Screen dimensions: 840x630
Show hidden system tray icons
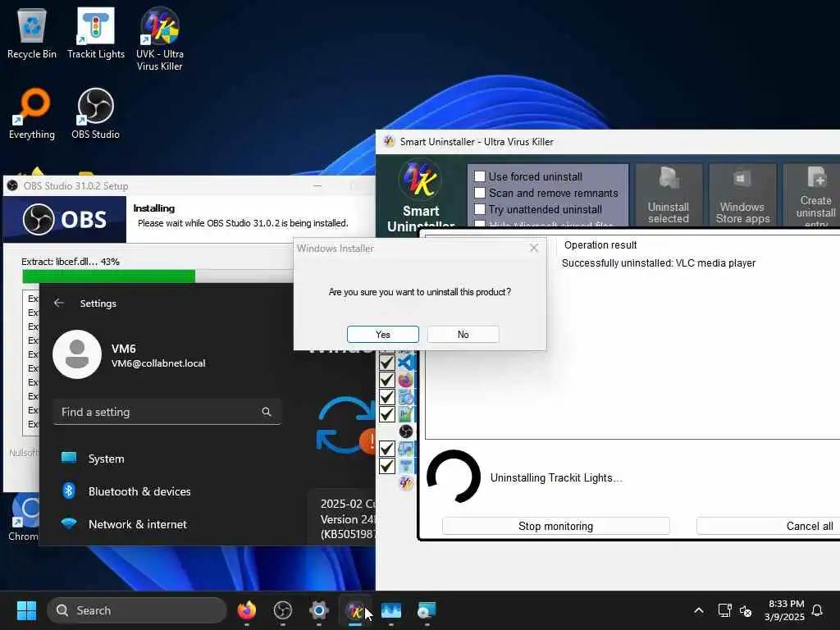pos(699,610)
